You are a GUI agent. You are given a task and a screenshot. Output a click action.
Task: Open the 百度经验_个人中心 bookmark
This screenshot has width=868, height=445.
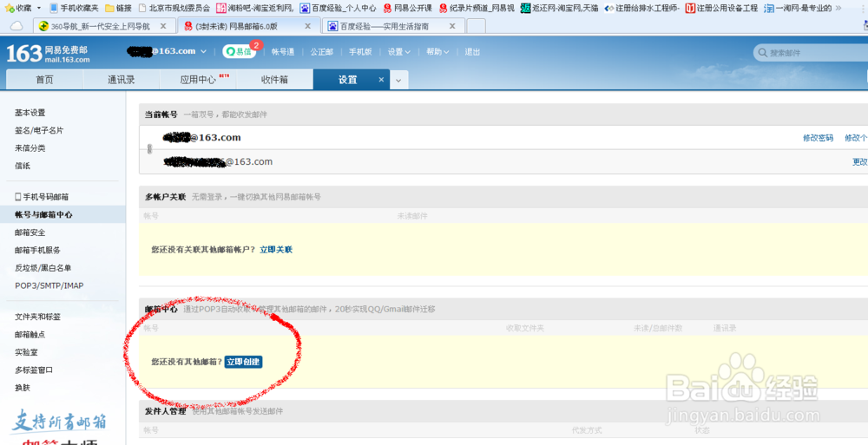click(x=338, y=9)
